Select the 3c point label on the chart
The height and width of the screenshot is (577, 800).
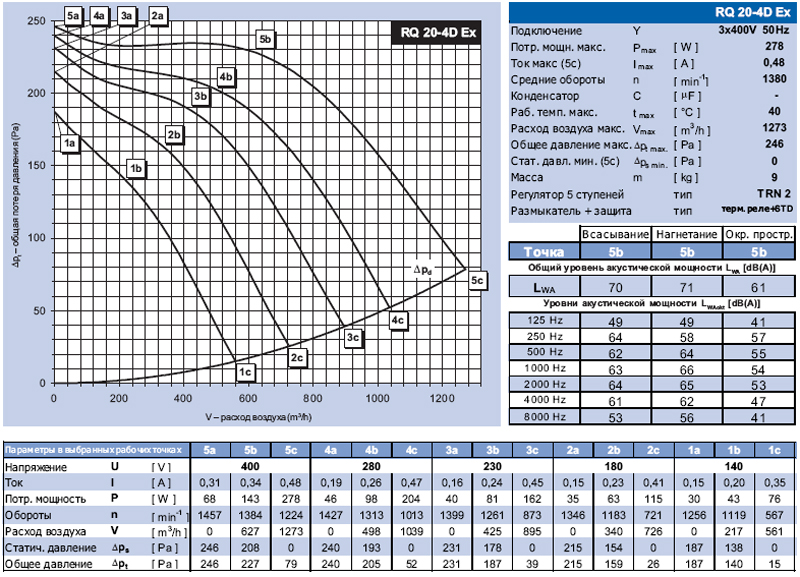[x=352, y=339]
